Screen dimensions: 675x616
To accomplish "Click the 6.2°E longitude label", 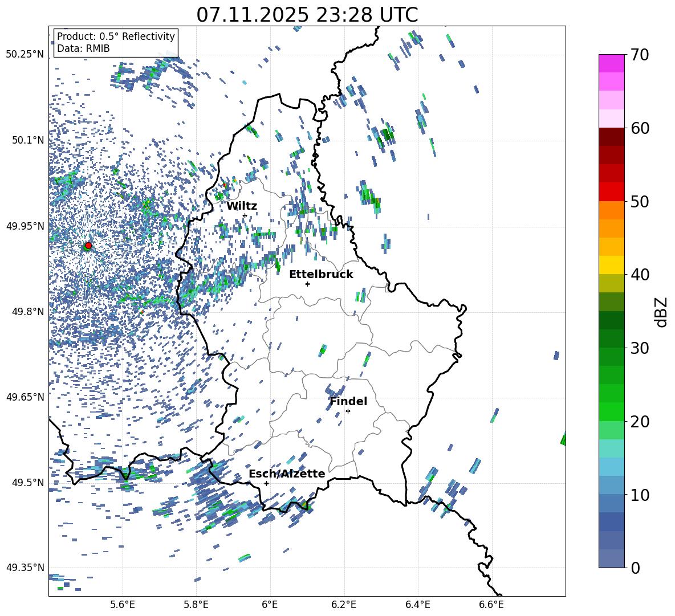I will pyautogui.click(x=344, y=605).
